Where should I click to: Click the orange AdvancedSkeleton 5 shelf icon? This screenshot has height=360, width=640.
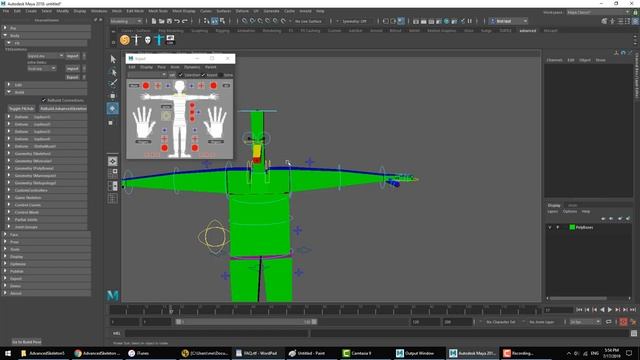pyautogui.click(x=125, y=40)
